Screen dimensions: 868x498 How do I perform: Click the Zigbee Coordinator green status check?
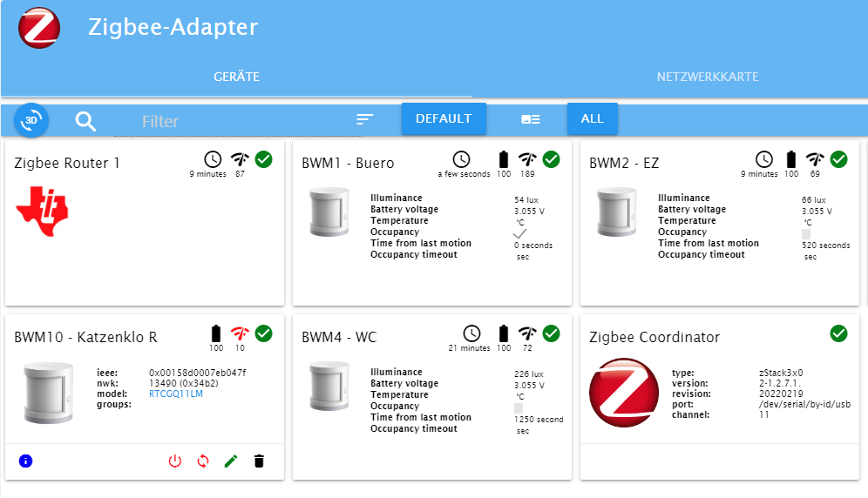[x=838, y=333]
